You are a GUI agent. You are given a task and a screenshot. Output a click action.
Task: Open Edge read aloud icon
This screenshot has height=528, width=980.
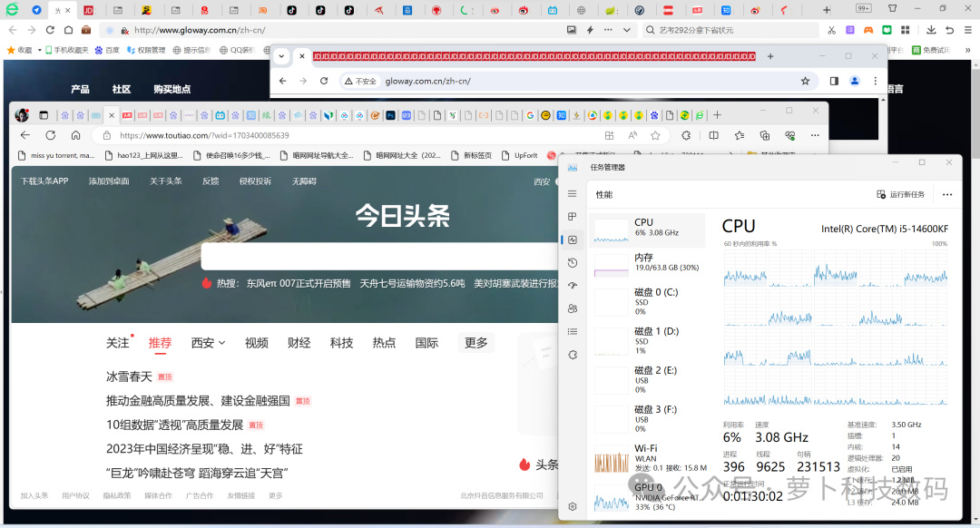tap(632, 135)
